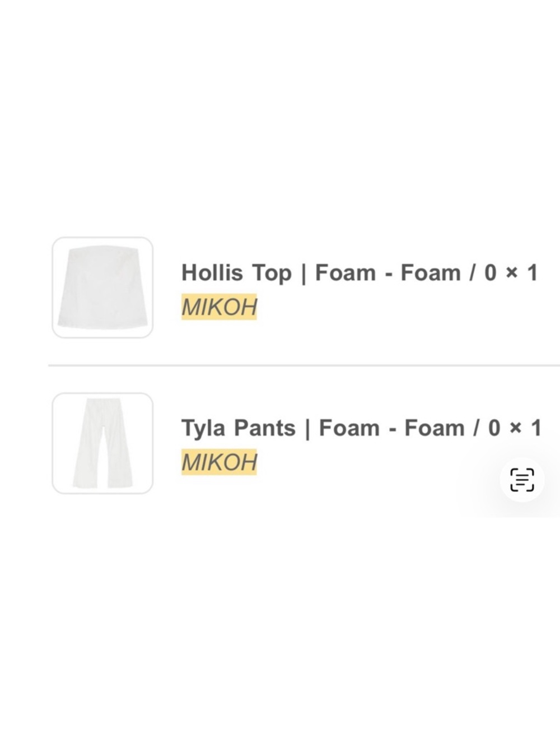560x747 pixels.
Task: Click the "× 1" quantity for Hollis Top
Action: 521,273
